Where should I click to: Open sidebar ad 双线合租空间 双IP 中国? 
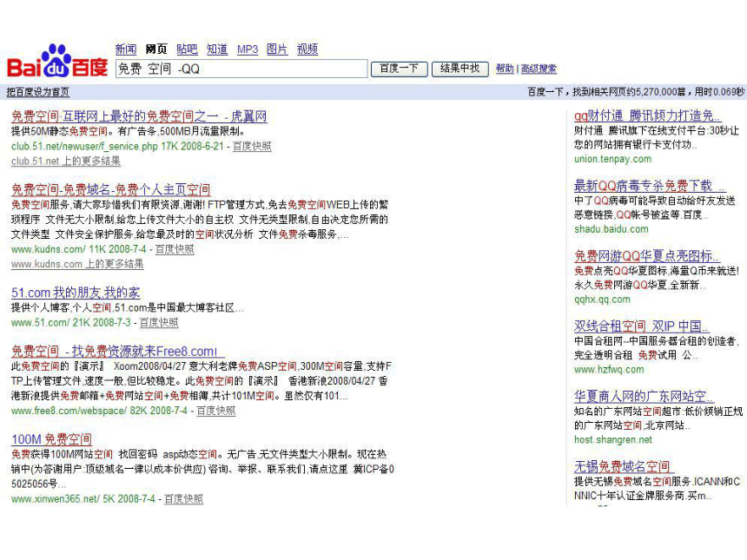(x=642, y=326)
